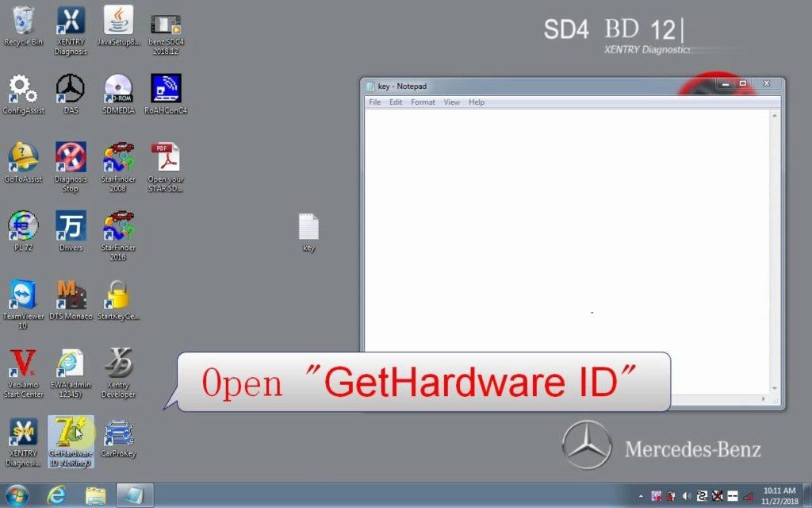Select the Recycle Bin desktop icon

click(23, 26)
